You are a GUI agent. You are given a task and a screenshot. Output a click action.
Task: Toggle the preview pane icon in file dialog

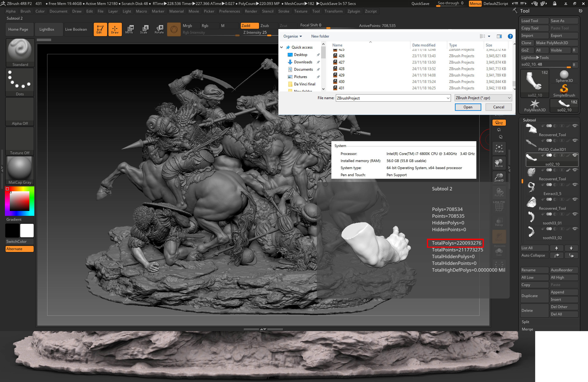coord(499,36)
